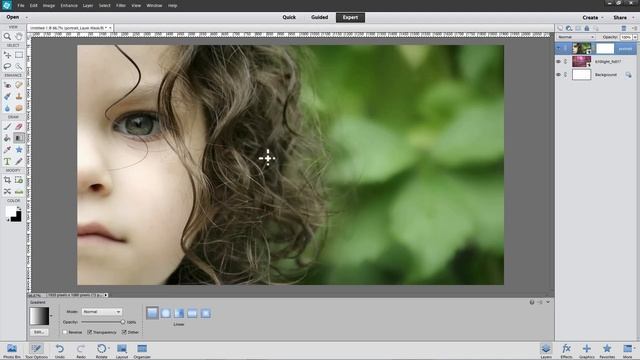This screenshot has width=640, height=360.
Task: Select the Straighten tool
Action: coord(19,191)
